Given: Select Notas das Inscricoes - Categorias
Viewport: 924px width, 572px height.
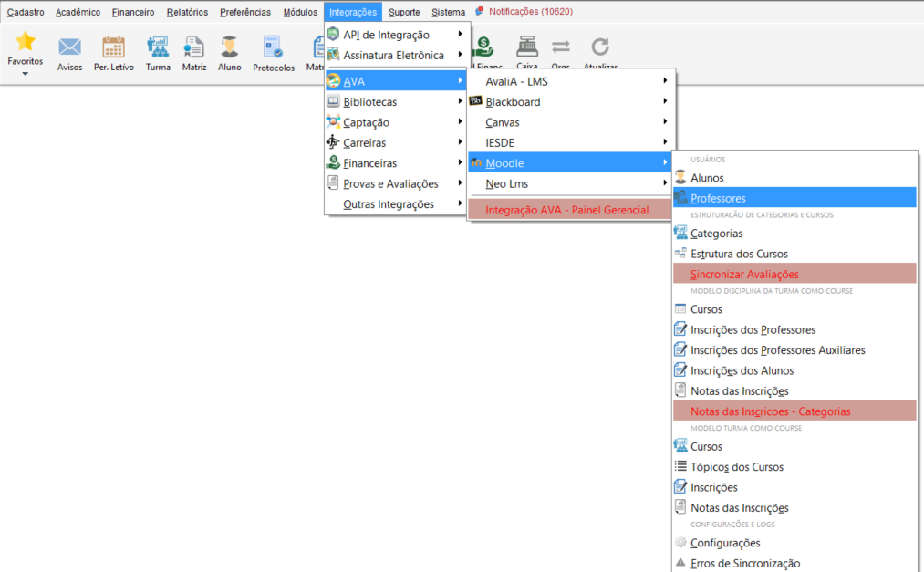Looking at the screenshot, I should [794, 411].
